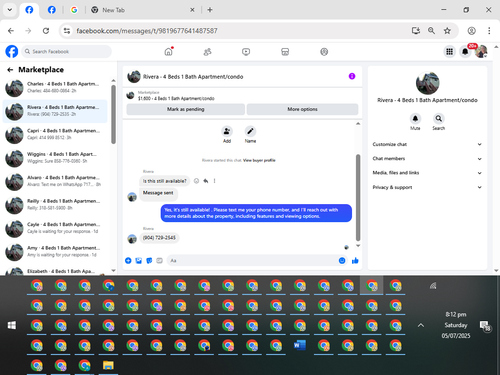
Task: Click the purple conversation info icon
Action: [352, 76]
